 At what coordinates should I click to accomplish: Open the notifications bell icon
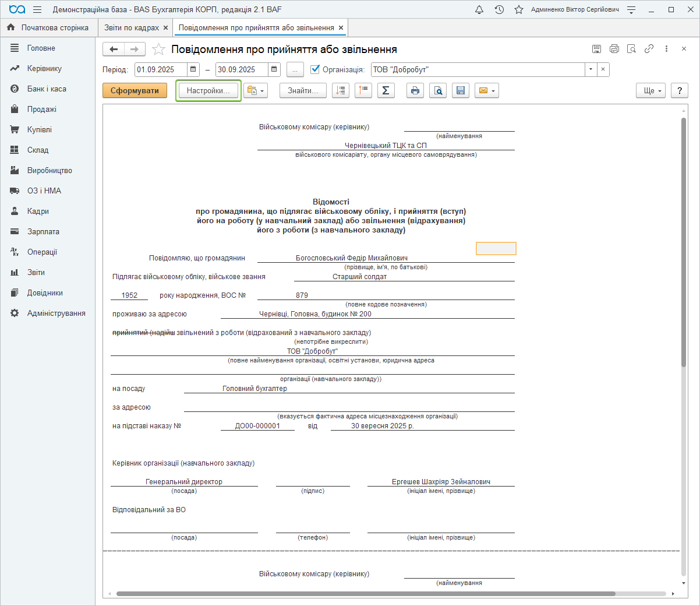(x=479, y=10)
